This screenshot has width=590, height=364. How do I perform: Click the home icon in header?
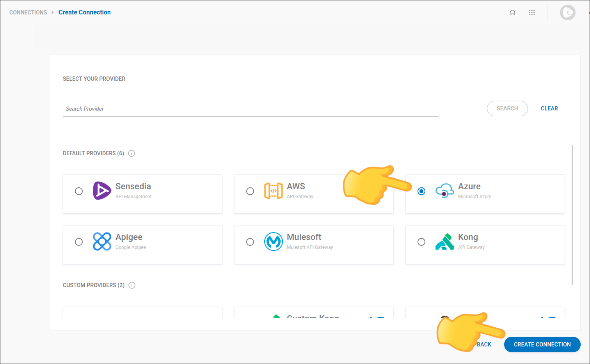tap(512, 12)
